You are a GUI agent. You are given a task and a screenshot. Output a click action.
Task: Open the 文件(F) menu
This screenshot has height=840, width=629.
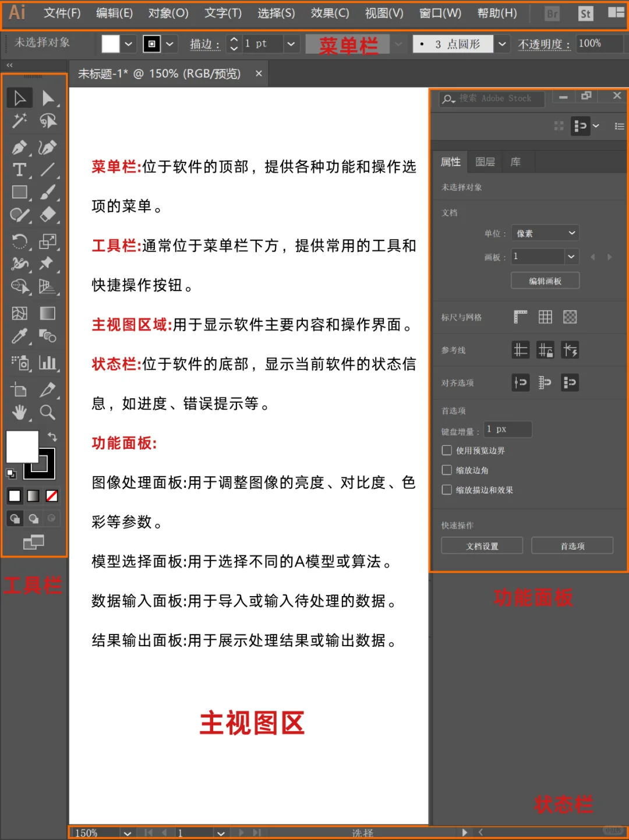pyautogui.click(x=62, y=13)
